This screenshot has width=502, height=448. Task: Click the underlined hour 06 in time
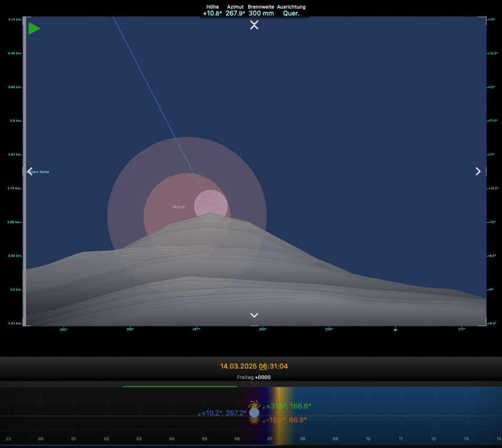pyautogui.click(x=263, y=366)
